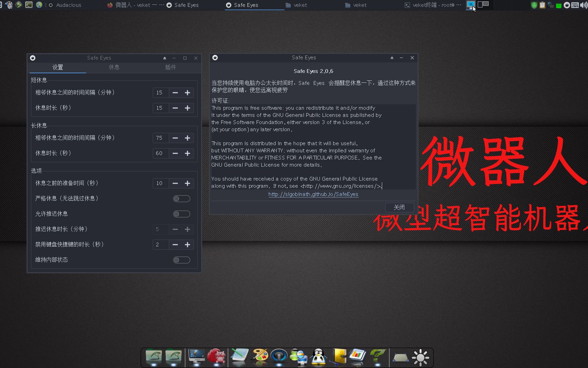Increase long break interval from 75
This screenshot has height=368, width=588.
(x=187, y=138)
